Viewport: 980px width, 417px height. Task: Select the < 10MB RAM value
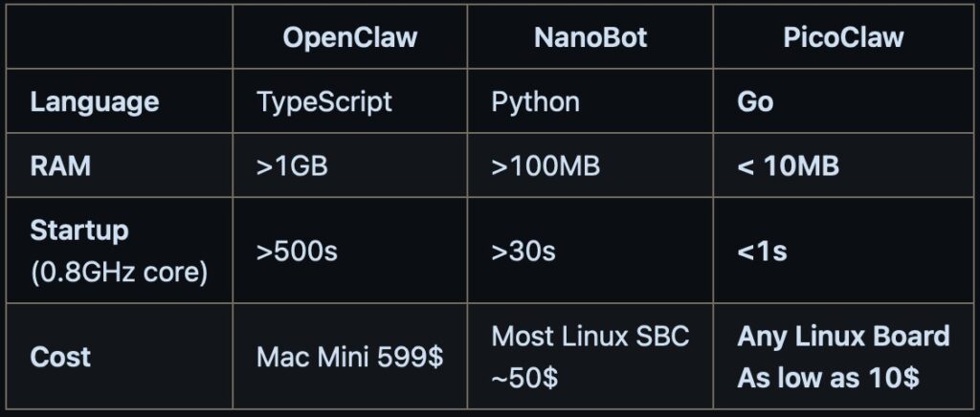click(788, 165)
